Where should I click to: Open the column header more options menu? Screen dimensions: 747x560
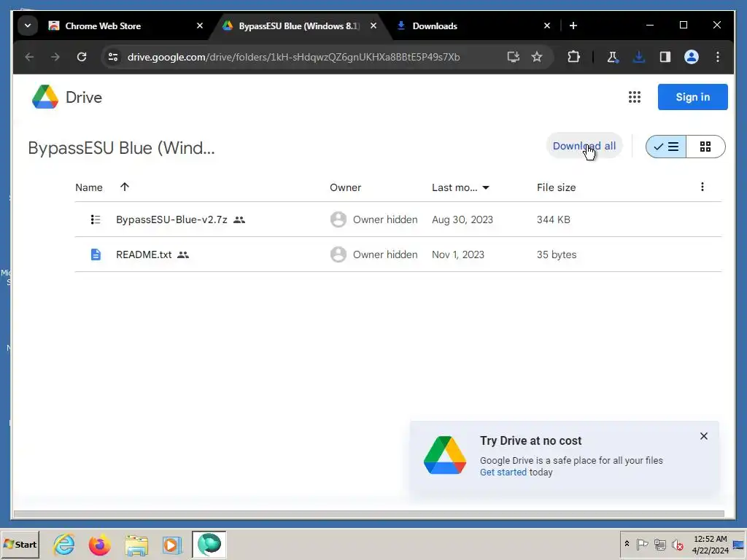703,187
